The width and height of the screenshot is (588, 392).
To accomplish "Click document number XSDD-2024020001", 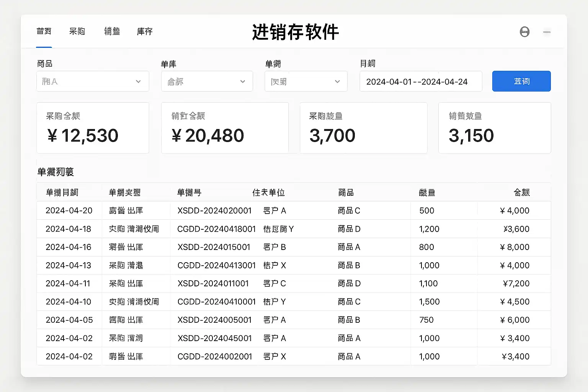I will click(x=214, y=211).
